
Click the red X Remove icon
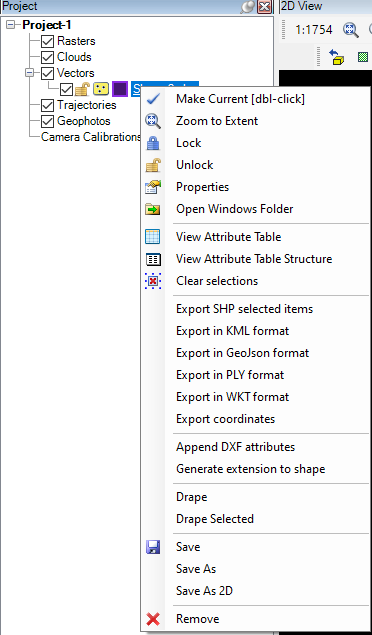point(153,619)
